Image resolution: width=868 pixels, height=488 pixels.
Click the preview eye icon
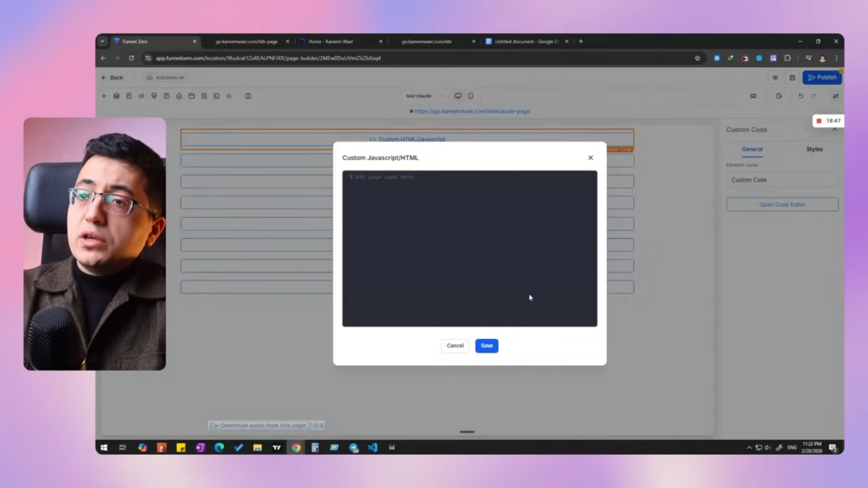[x=775, y=77]
